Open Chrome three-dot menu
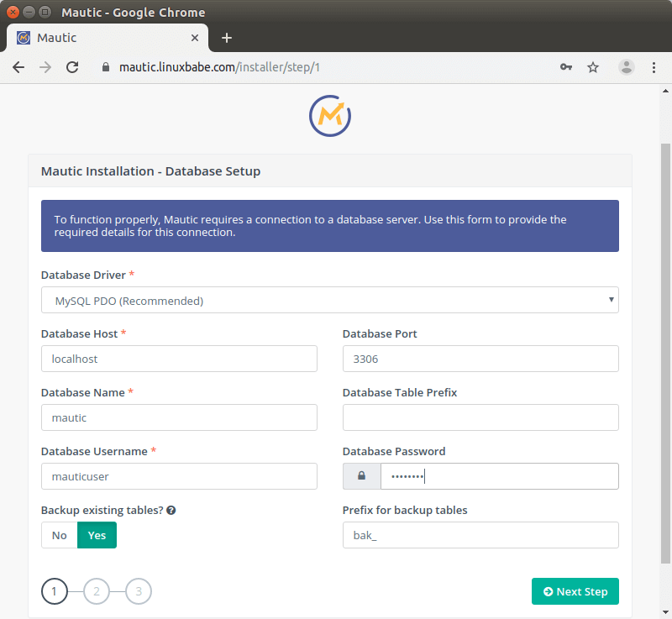The height and width of the screenshot is (619, 672). click(x=654, y=67)
